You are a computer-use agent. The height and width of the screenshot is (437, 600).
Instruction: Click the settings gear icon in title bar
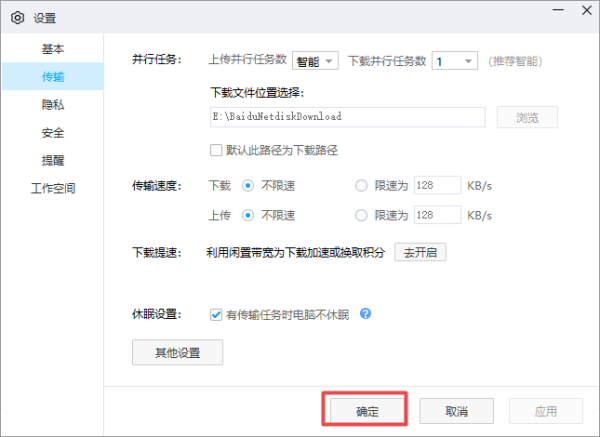tap(18, 18)
